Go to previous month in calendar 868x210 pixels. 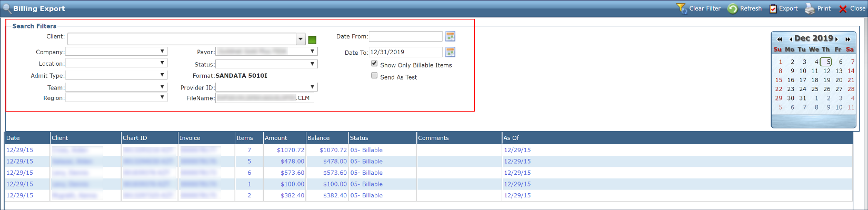coord(791,39)
